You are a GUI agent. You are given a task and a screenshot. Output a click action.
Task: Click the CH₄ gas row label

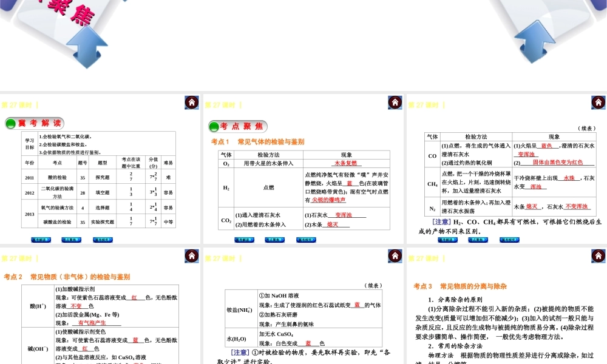[x=432, y=184]
